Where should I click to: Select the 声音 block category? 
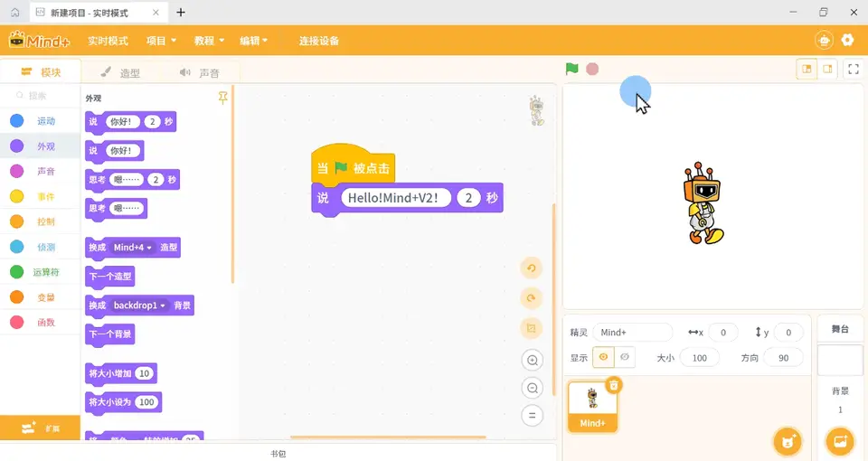[40, 171]
